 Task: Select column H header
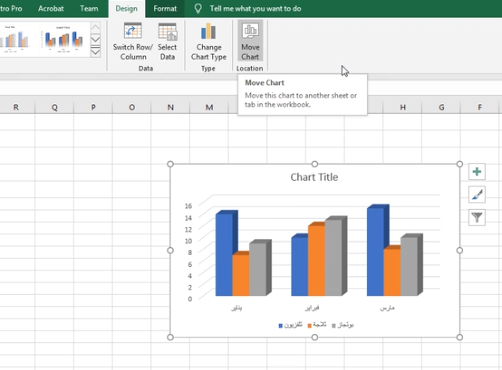point(403,107)
